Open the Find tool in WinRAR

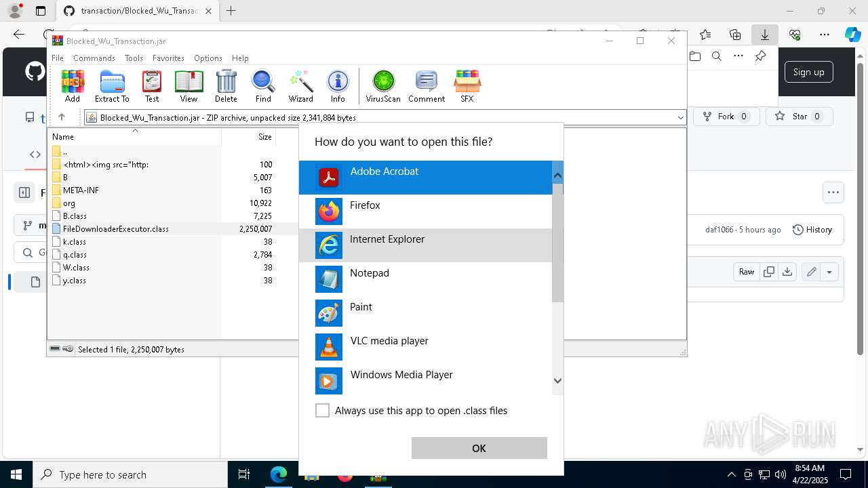263,86
